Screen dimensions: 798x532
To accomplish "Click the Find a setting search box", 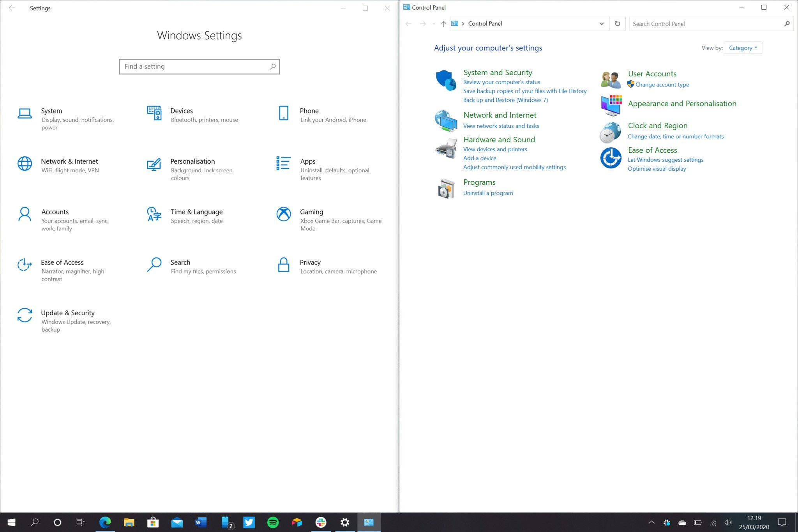I will point(199,67).
